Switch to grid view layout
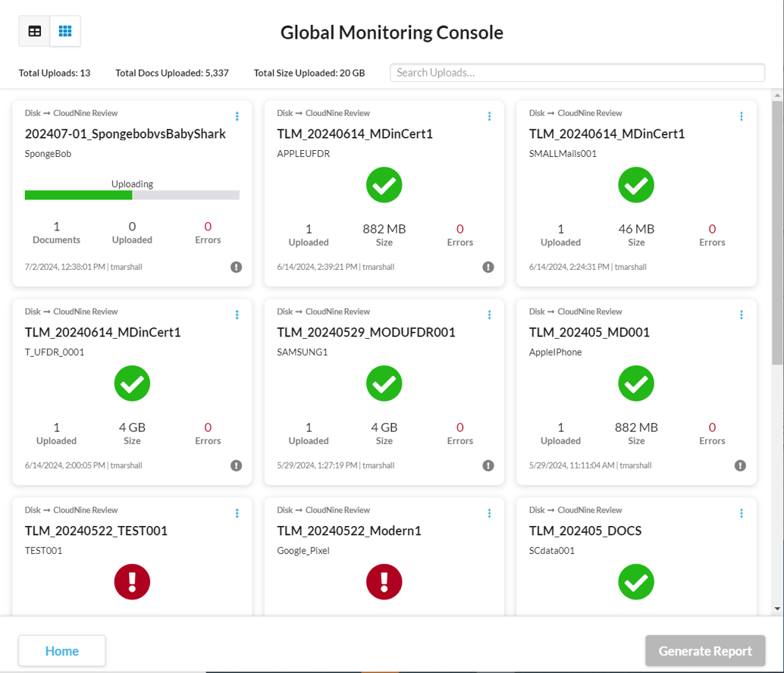The height and width of the screenshot is (673, 784). (x=65, y=30)
